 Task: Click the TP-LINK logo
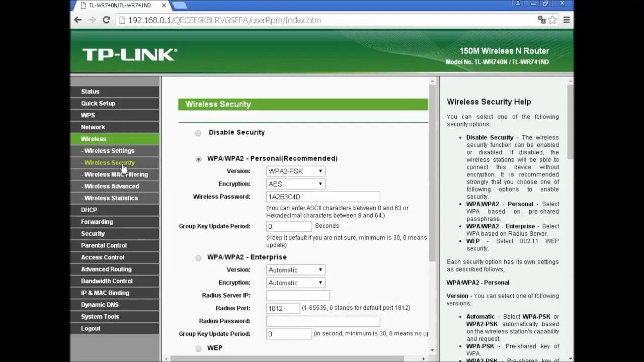130,54
